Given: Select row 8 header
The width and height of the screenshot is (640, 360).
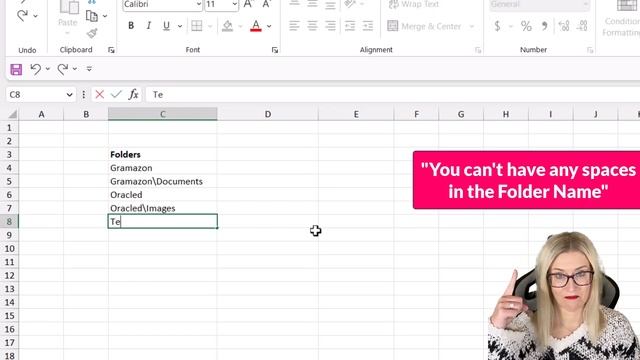Looking at the screenshot, I should click(9, 222).
